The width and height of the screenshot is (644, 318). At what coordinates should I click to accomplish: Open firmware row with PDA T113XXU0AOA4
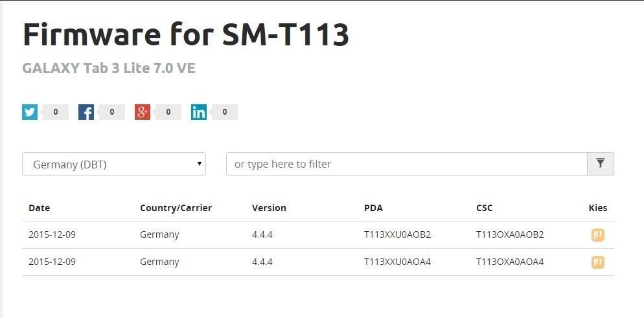318,262
